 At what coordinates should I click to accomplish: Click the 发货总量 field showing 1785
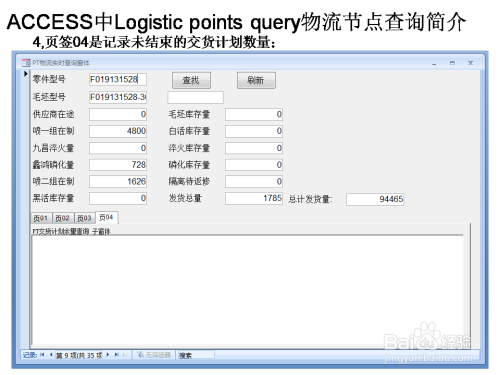point(254,198)
